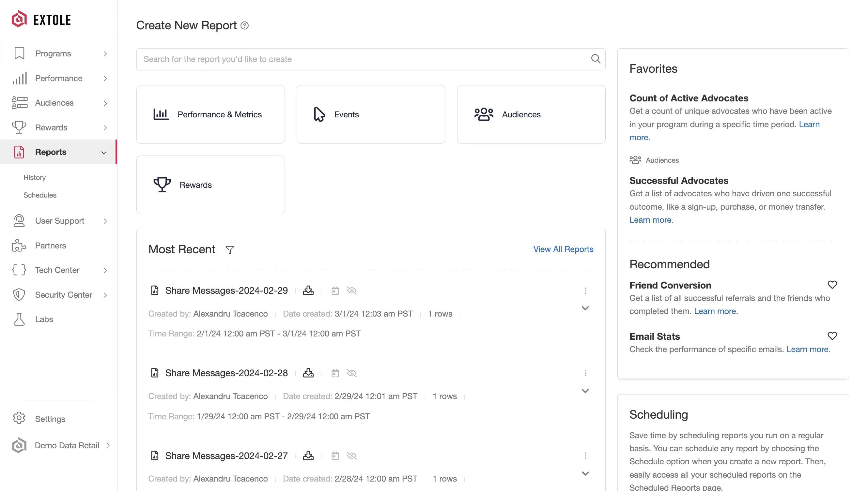Open Successful Advocates favorite report
Viewport: 868px width, 491px height.
pos(679,181)
